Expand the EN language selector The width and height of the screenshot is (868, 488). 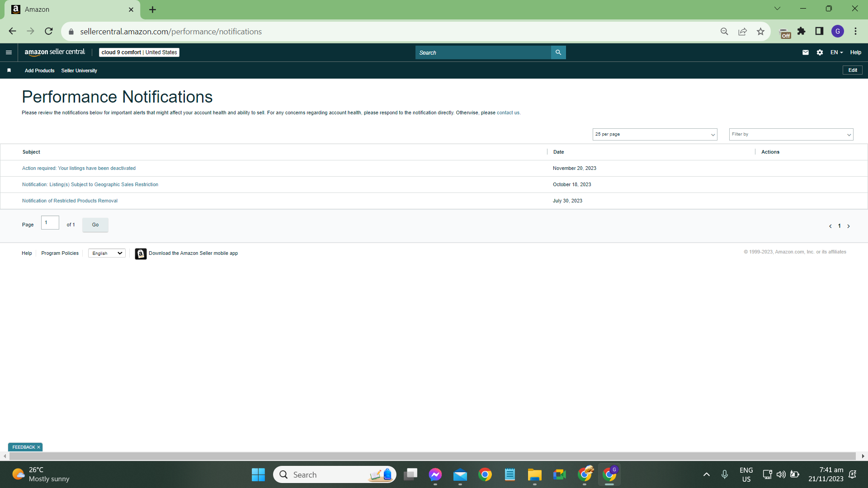[x=836, y=52]
